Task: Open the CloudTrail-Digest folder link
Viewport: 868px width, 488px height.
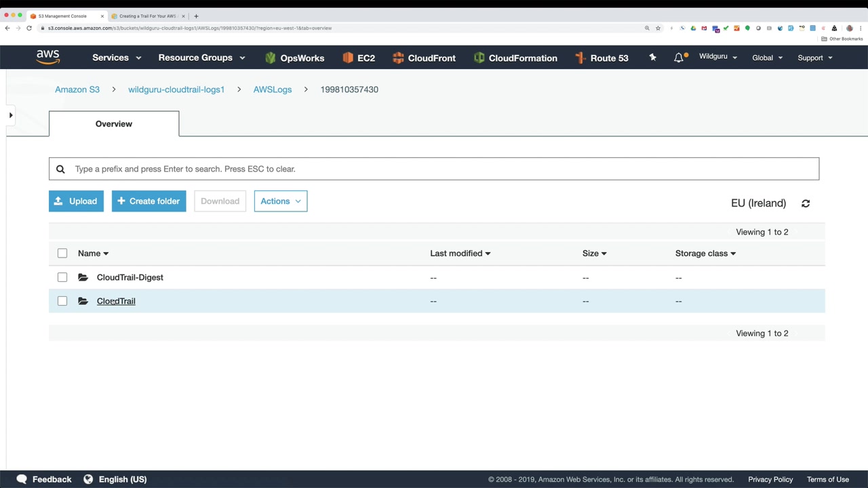Action: [x=130, y=277]
